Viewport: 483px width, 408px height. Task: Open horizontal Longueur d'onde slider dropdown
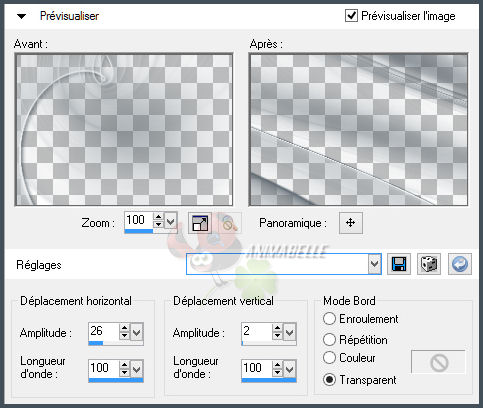tap(137, 369)
